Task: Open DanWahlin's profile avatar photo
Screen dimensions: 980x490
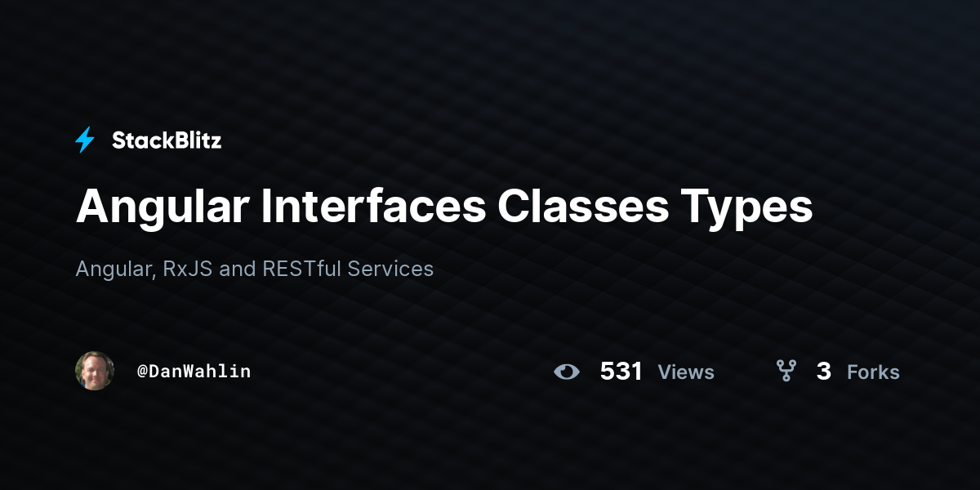Action: 95,371
